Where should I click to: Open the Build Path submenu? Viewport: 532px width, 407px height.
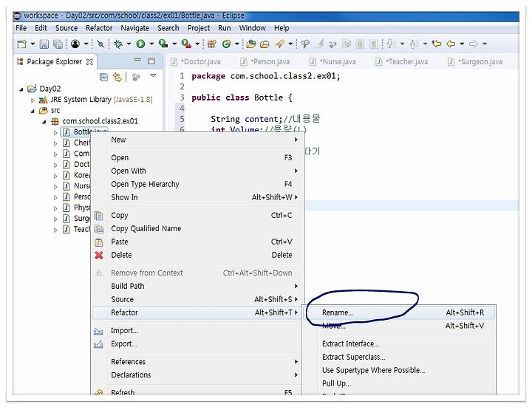[197, 287]
